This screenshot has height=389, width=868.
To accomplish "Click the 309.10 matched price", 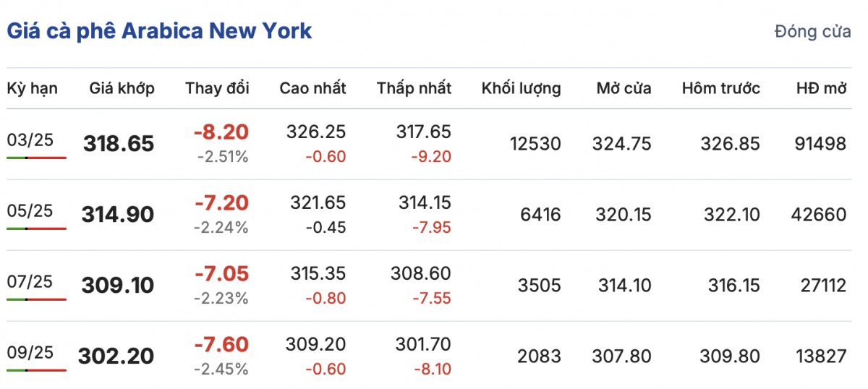I will point(119,286).
